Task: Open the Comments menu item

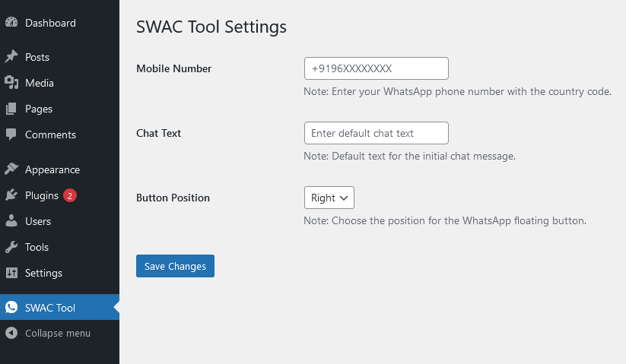Action: pyautogui.click(x=59, y=135)
